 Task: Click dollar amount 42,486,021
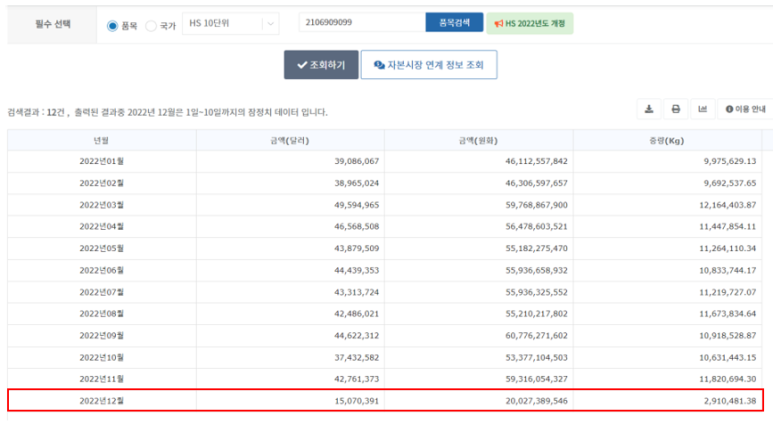356,314
